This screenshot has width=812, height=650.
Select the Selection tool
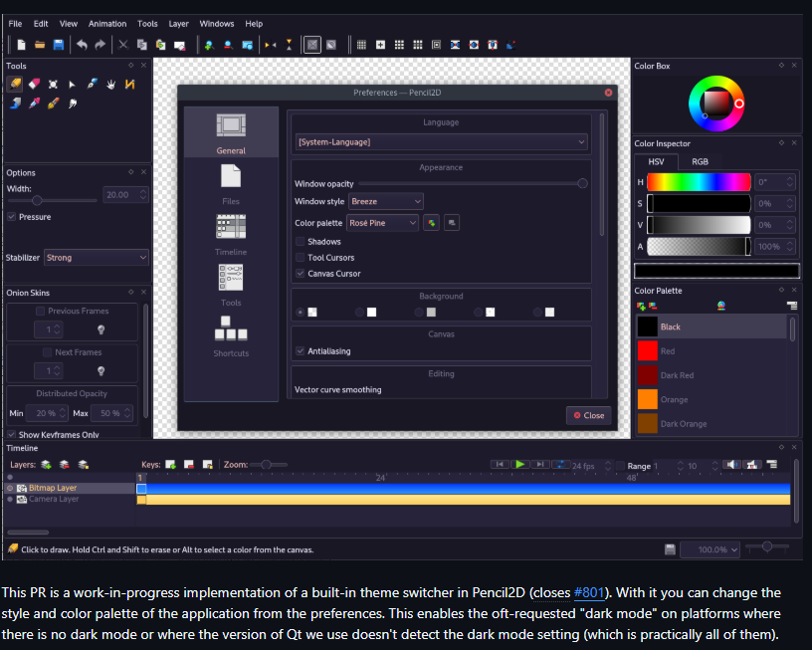pyautogui.click(x=53, y=84)
